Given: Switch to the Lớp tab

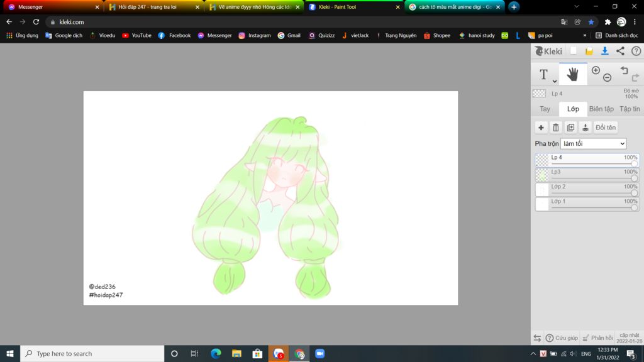Looking at the screenshot, I should (x=573, y=109).
